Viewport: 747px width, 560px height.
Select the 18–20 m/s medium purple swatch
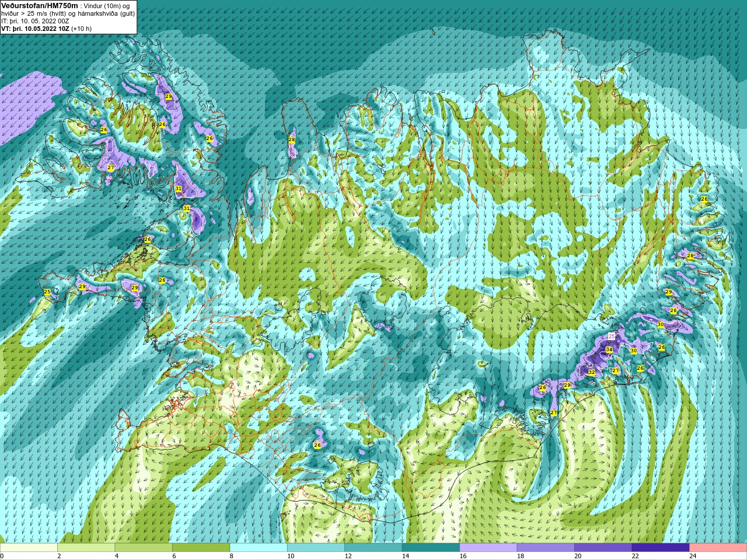[546, 548]
